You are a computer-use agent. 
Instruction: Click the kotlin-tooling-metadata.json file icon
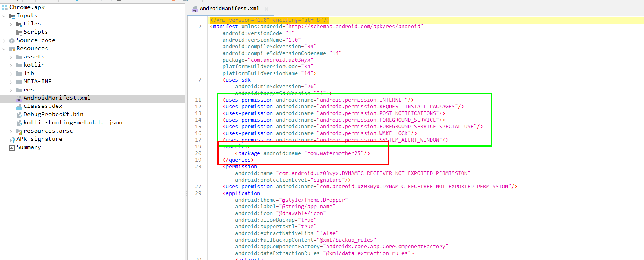(19, 123)
